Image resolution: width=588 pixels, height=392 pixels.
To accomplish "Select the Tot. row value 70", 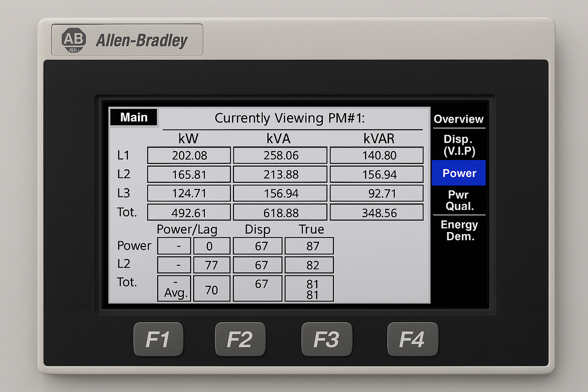I will (x=212, y=288).
